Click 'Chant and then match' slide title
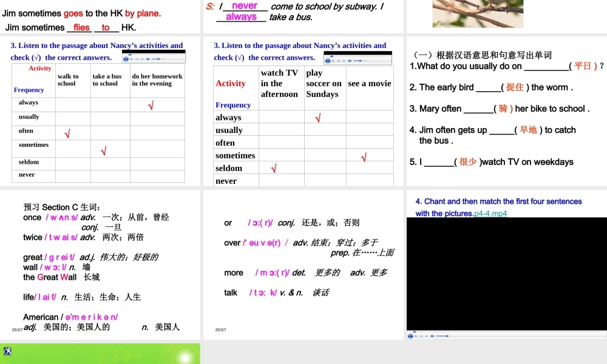The width and height of the screenshot is (607, 364). point(498,207)
